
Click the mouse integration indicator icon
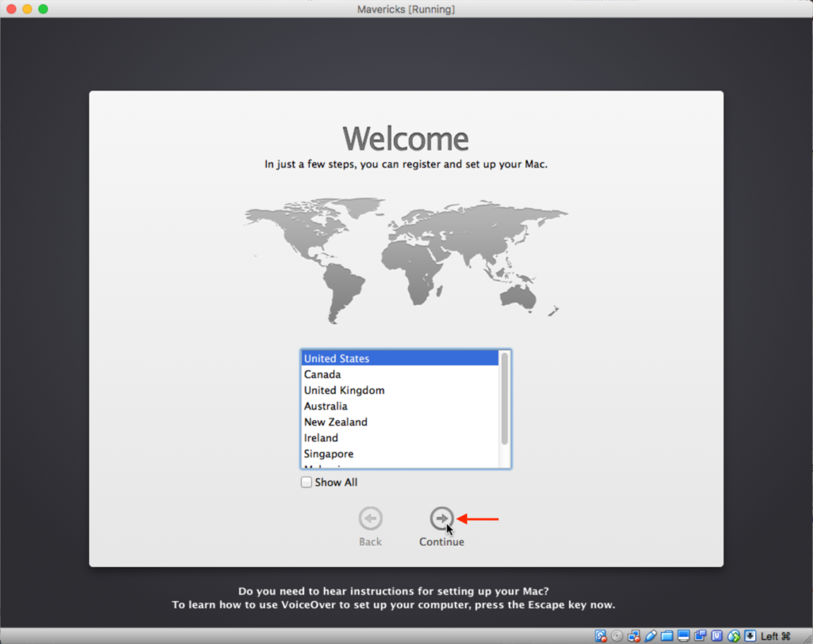pyautogui.click(x=733, y=635)
